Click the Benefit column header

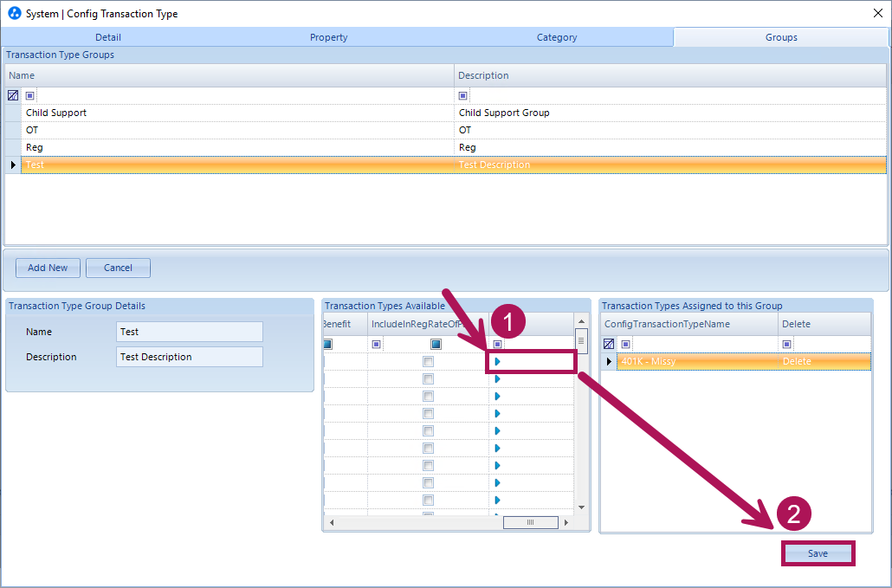pyautogui.click(x=346, y=324)
